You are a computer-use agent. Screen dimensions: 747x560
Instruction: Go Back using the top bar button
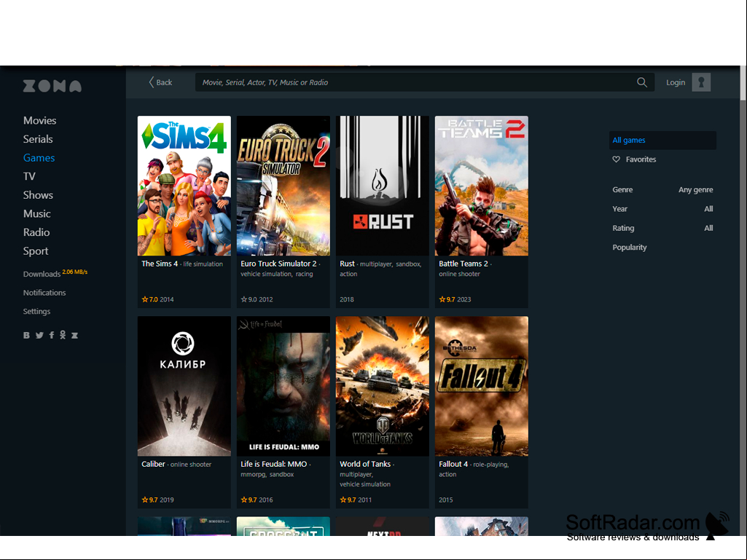coord(160,82)
